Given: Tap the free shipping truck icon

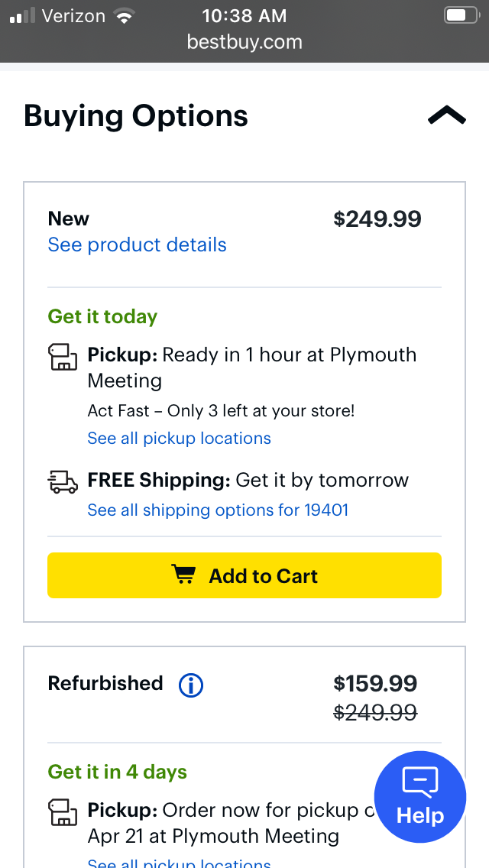Looking at the screenshot, I should point(63,481).
